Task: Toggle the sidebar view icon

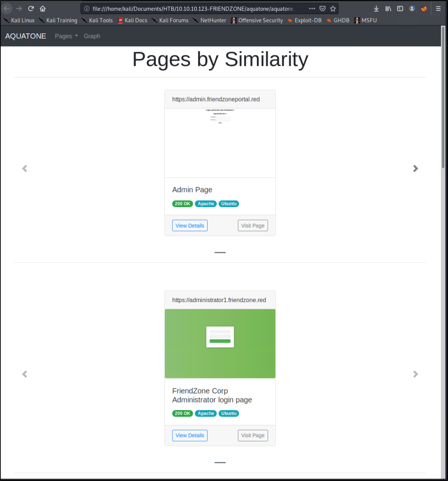Action: point(400,8)
